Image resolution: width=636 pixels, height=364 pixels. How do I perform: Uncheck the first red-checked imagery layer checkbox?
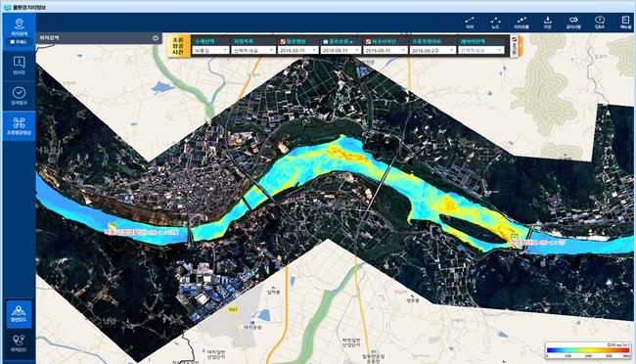coord(283,41)
